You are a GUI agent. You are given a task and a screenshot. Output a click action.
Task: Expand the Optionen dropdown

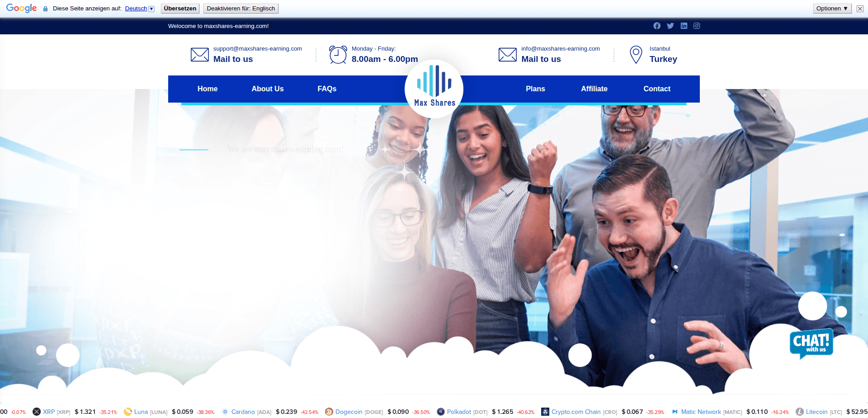831,8
